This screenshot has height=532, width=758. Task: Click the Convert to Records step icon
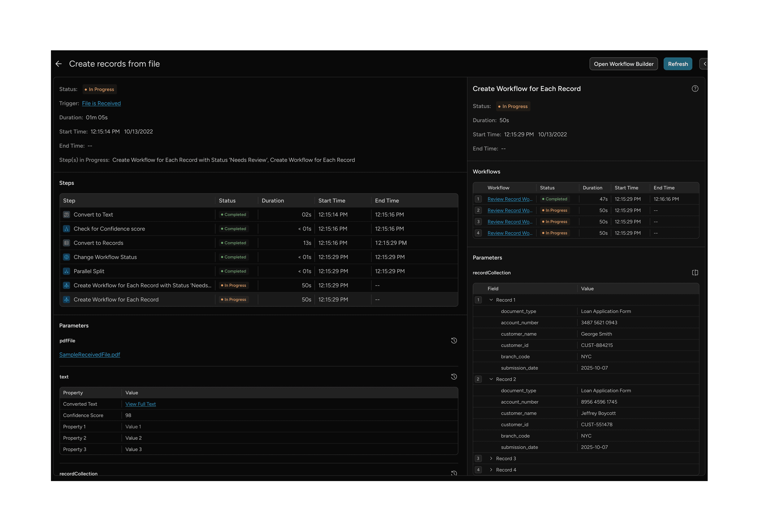[66, 243]
